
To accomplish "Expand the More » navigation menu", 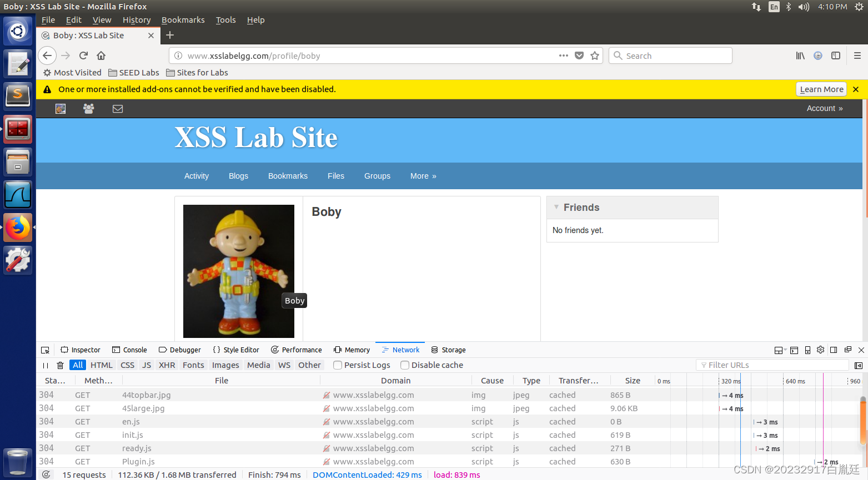I will [x=423, y=176].
